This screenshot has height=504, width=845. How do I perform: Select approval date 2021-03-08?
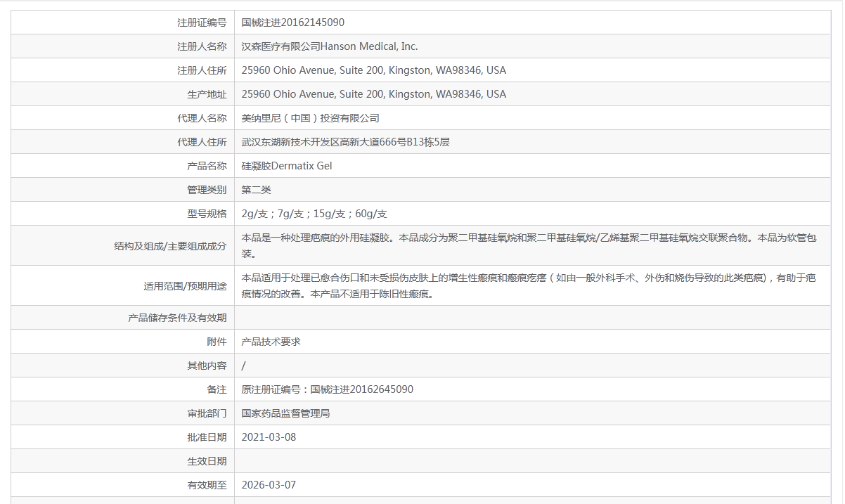click(x=269, y=437)
